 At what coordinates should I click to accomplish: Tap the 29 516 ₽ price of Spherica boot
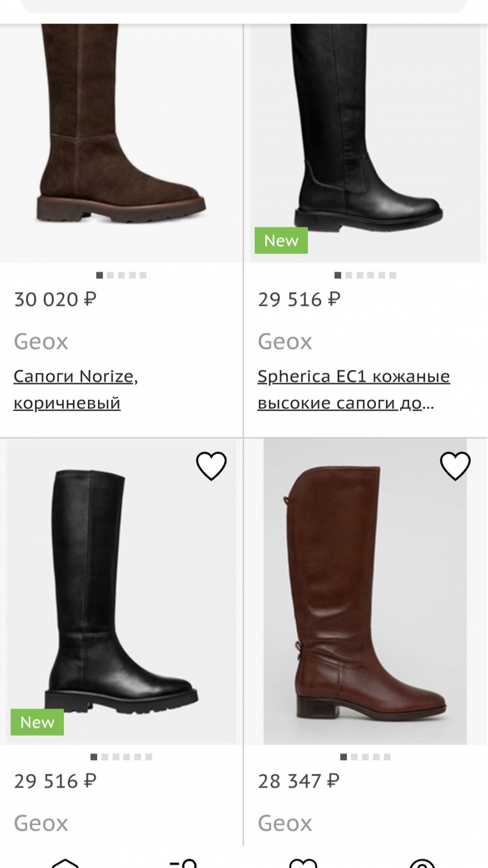(x=299, y=299)
